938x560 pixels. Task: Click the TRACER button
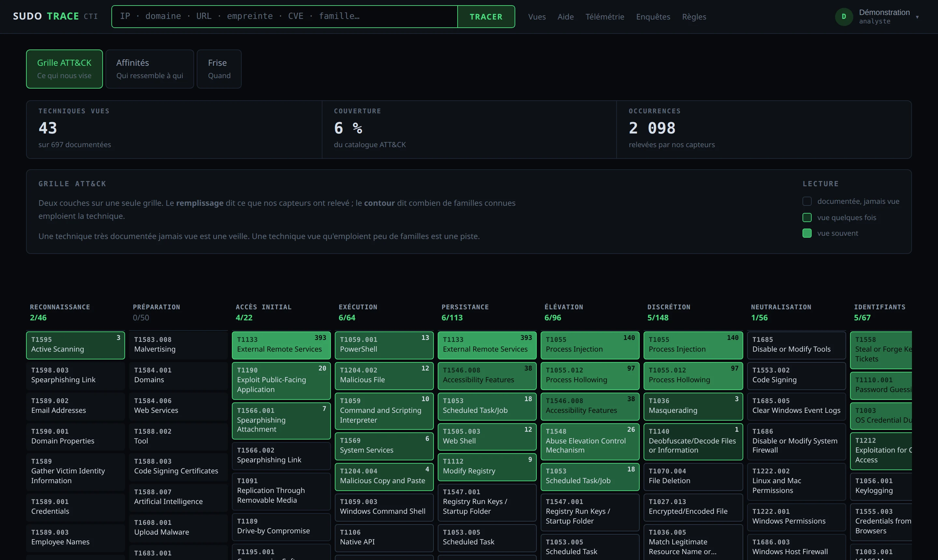[486, 17]
